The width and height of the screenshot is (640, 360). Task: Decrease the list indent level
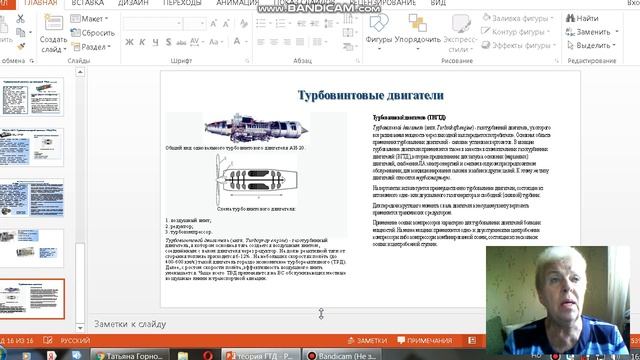[x=301, y=24]
